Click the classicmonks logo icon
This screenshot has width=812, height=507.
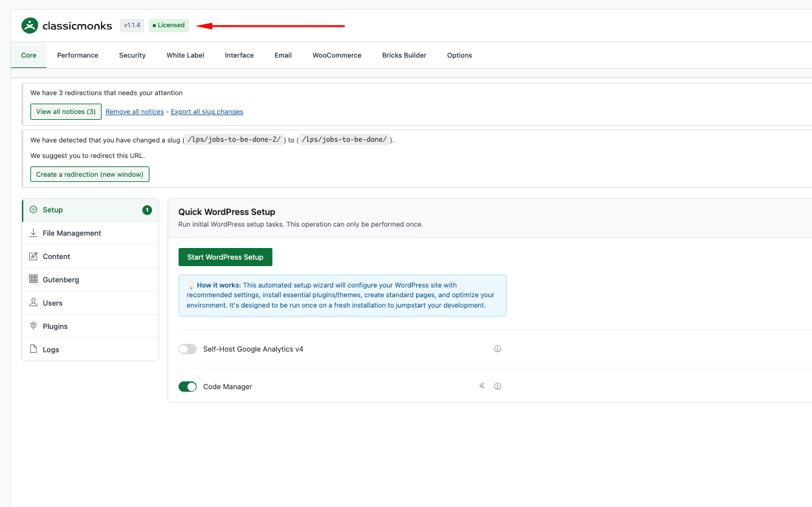30,26
